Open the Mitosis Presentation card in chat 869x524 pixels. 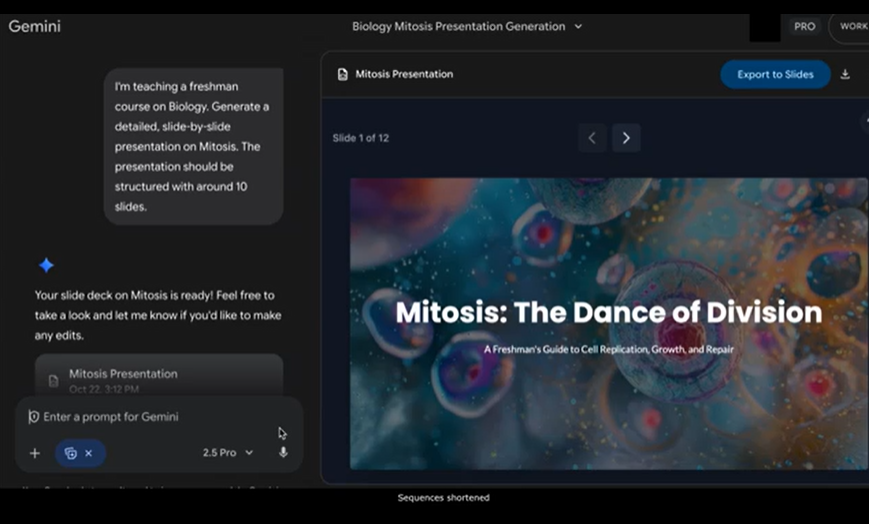pyautogui.click(x=158, y=376)
